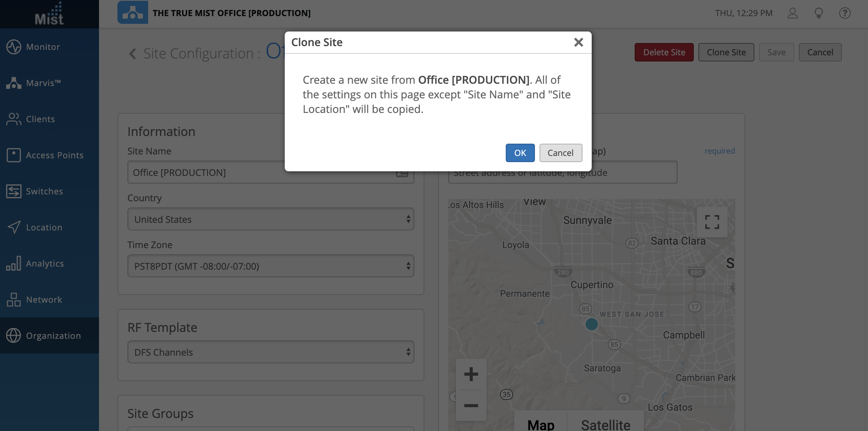The width and height of the screenshot is (868, 431).
Task: Open Marvis from the sidebar icon
Action: tap(14, 83)
